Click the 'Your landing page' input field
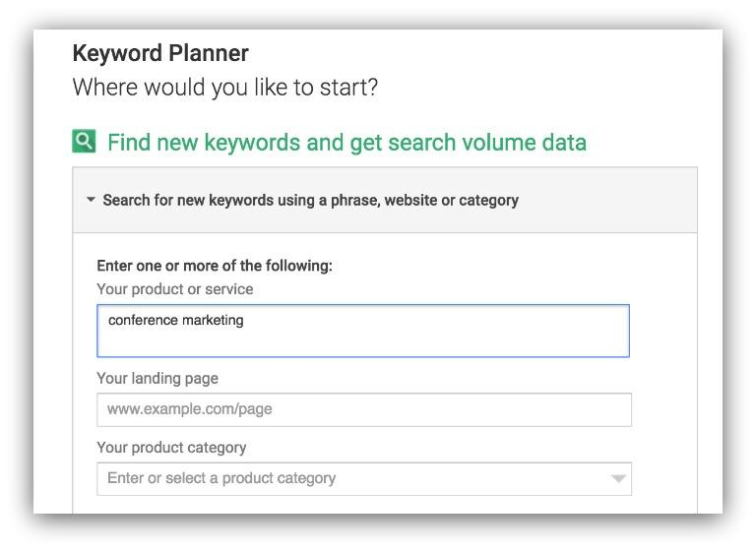756x551 pixels. (364, 409)
